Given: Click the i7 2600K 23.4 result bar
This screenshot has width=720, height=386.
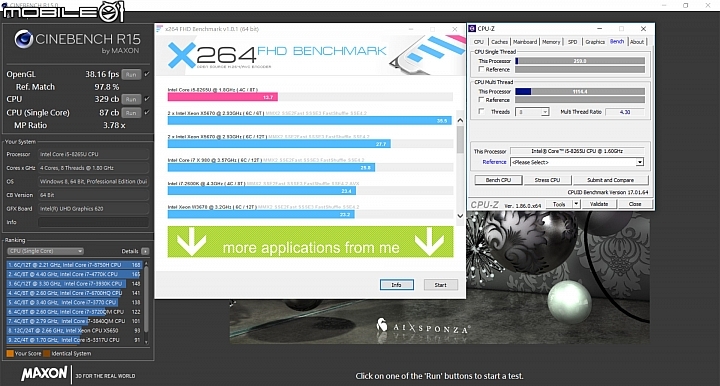Looking at the screenshot, I should (x=261, y=191).
